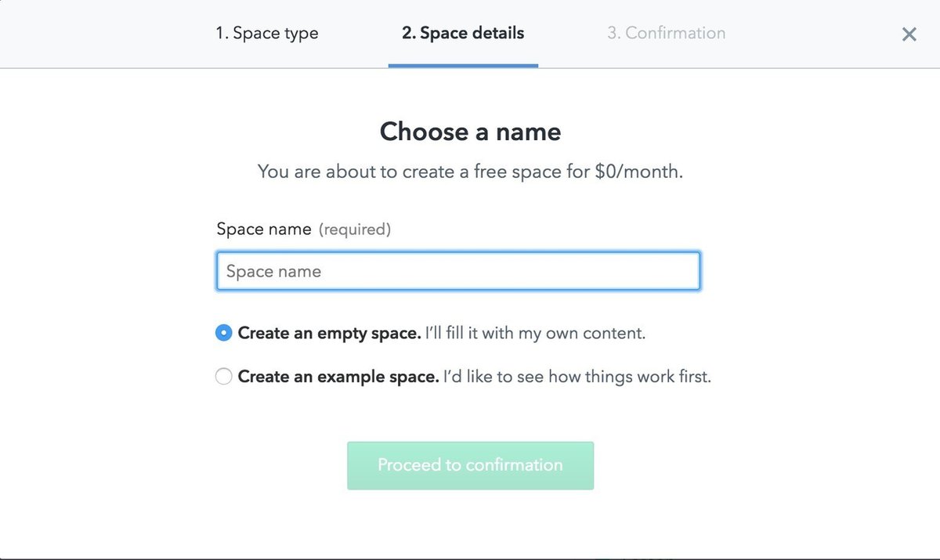
Task: Click the free space $0/month description
Action: (x=470, y=172)
